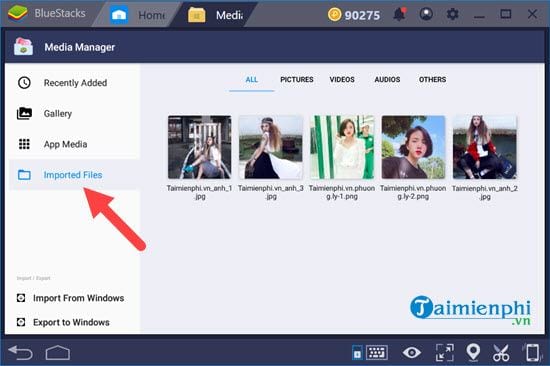Viewport: 550px width, 366px height.
Task: Click the App Media grid icon
Action: [24, 144]
